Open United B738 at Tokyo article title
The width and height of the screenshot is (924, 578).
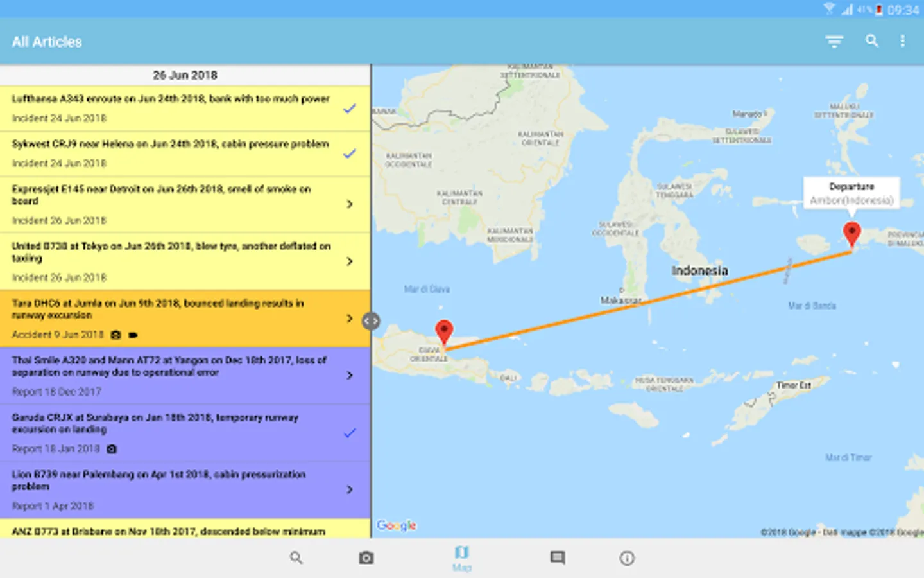[x=171, y=252]
